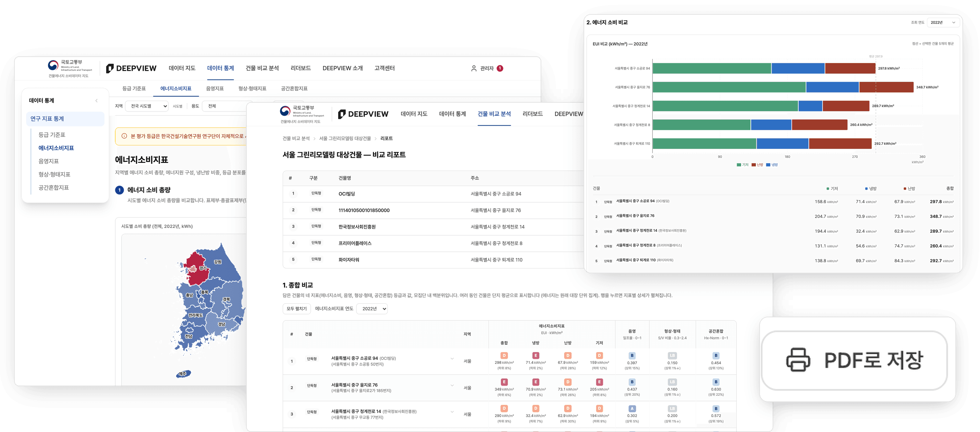The height and width of the screenshot is (432, 980).
Task: Expand the 소공로 94 row chevron
Action: [452, 358]
